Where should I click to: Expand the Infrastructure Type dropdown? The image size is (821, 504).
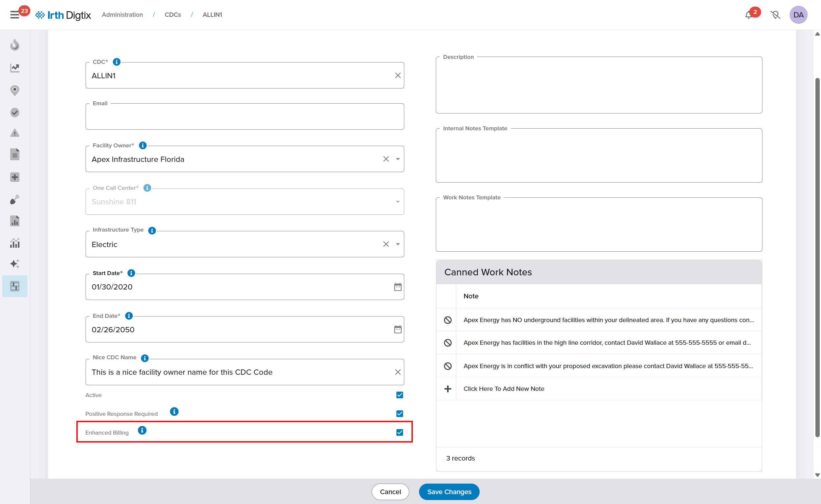pos(397,244)
